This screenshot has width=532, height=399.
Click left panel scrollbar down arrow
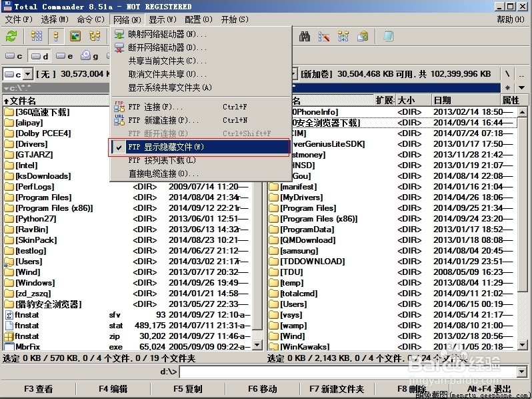coord(257,345)
